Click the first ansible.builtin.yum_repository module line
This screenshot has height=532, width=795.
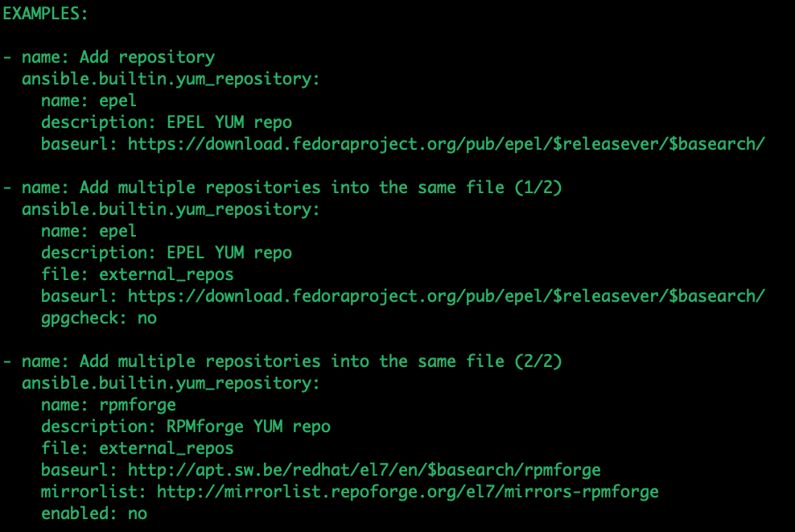pyautogui.click(x=171, y=79)
